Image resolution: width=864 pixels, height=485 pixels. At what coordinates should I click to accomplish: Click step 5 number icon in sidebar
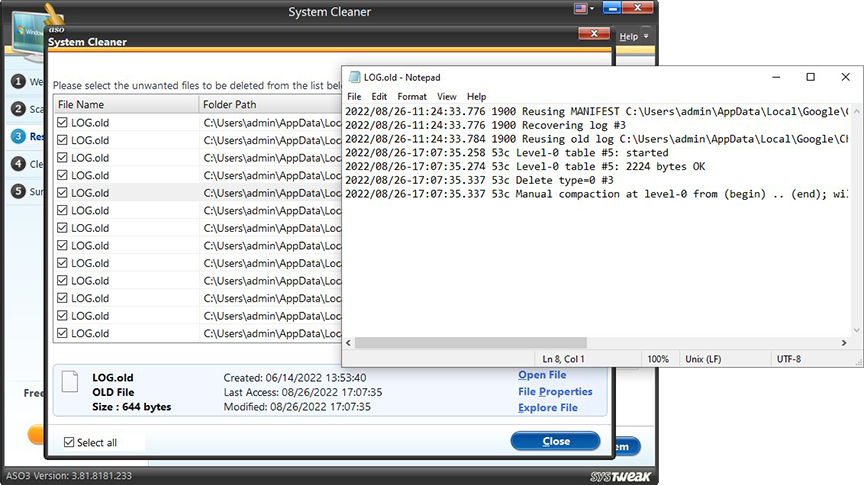pos(18,191)
